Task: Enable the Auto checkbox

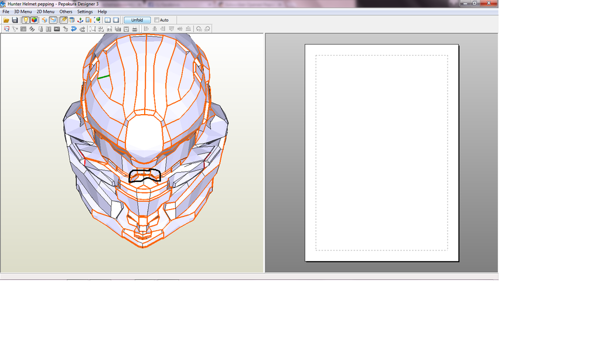Action: point(156,20)
